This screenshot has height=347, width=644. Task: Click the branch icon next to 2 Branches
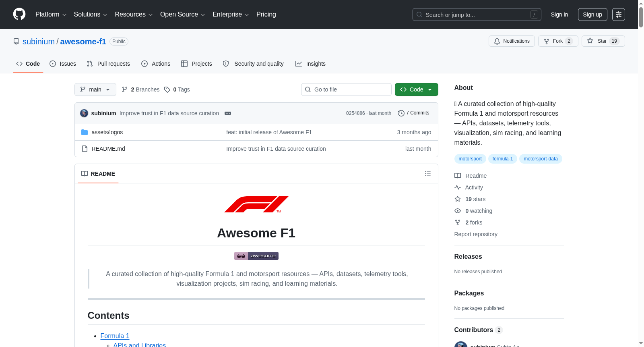[x=125, y=89]
